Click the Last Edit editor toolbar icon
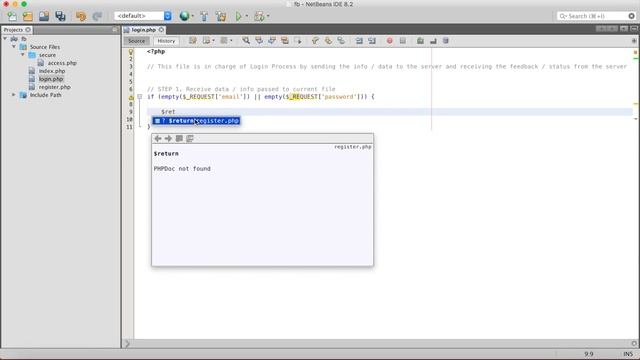 pyautogui.click(x=192, y=40)
